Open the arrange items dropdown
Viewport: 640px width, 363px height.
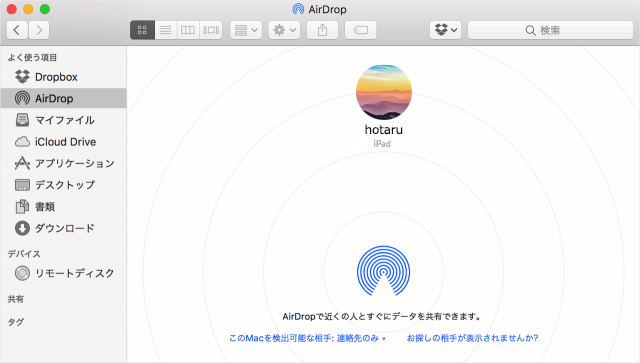tap(246, 30)
